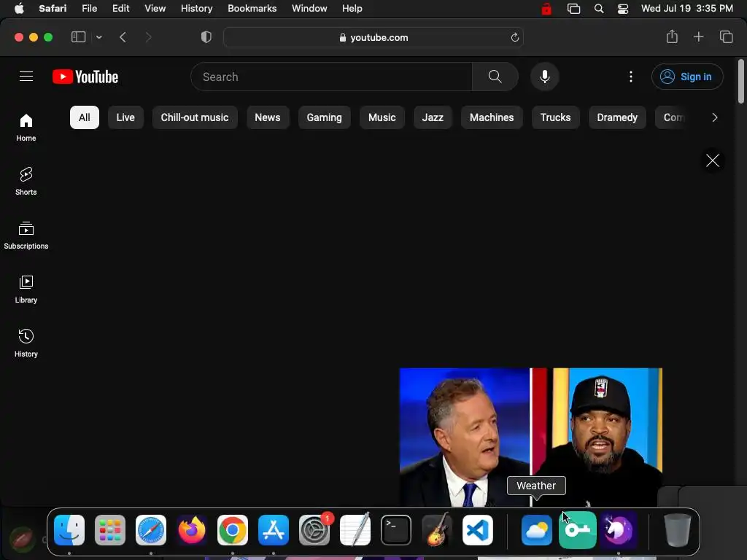
Task: Open Visual Studio Code from the Dock
Action: click(x=478, y=530)
